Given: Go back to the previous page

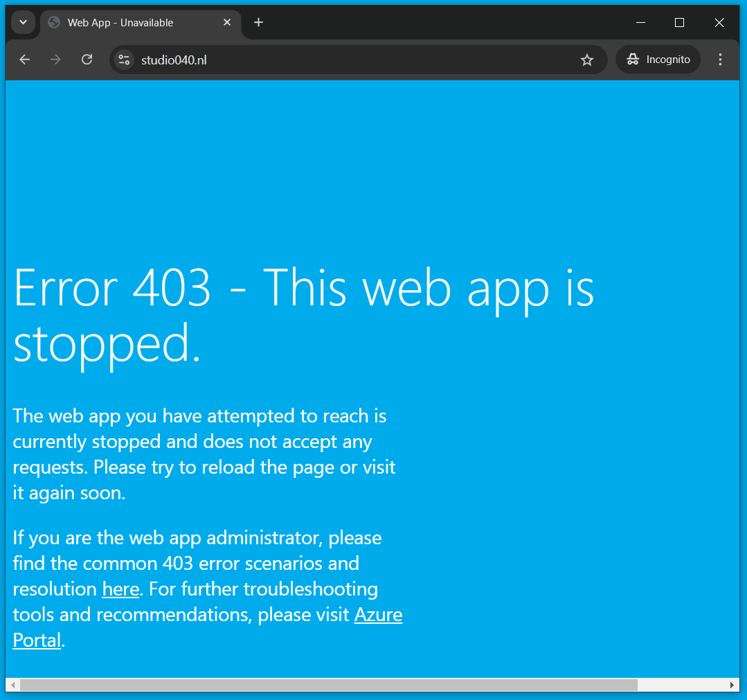Looking at the screenshot, I should click(25, 60).
